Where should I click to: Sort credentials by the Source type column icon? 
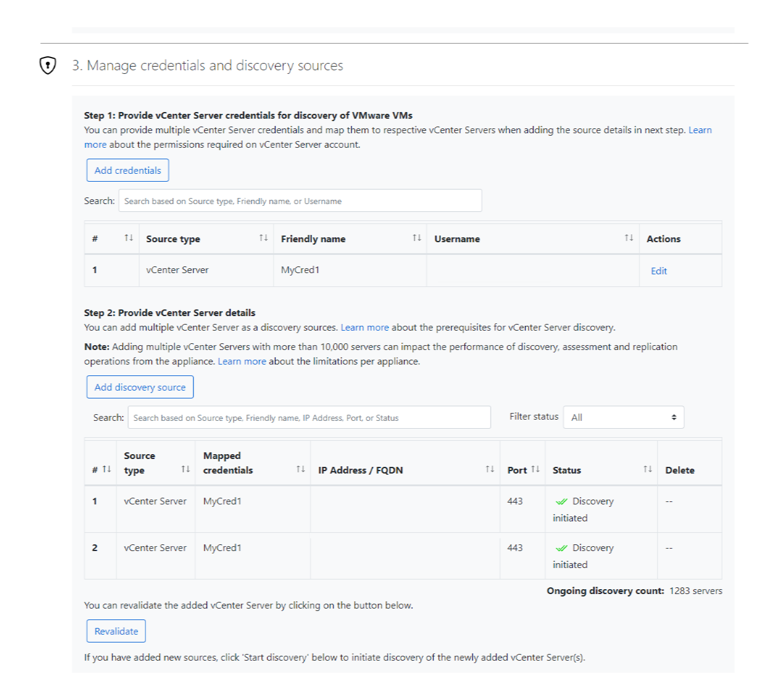click(263, 238)
